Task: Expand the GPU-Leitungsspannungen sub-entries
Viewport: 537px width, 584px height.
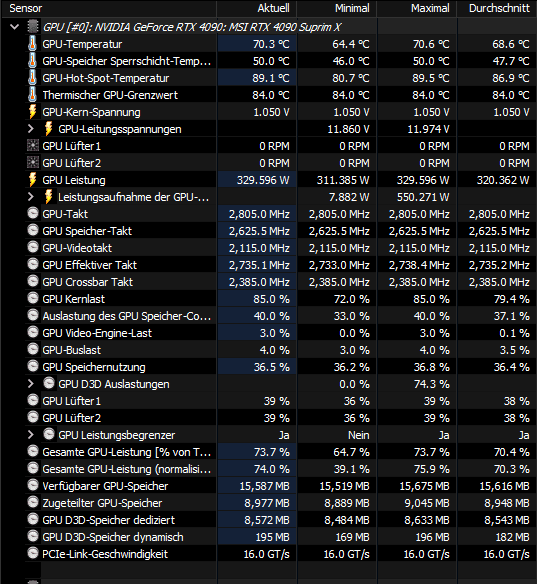Action: point(31,129)
